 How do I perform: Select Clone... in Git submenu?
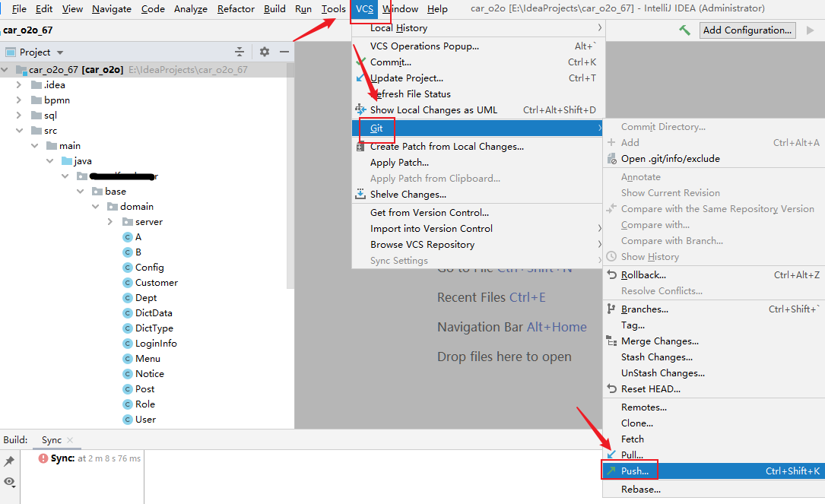tap(713, 423)
